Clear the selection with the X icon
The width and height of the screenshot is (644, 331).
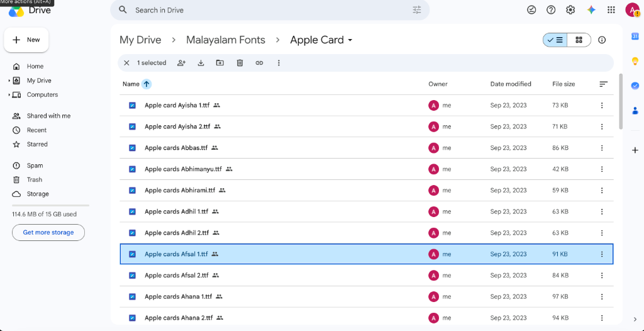pos(126,63)
